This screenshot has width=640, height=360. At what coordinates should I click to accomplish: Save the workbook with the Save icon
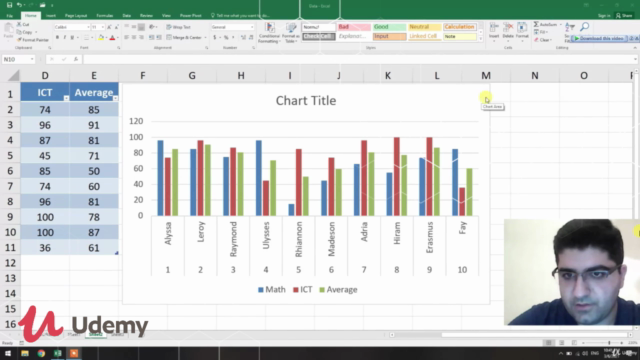pyautogui.click(x=9, y=5)
